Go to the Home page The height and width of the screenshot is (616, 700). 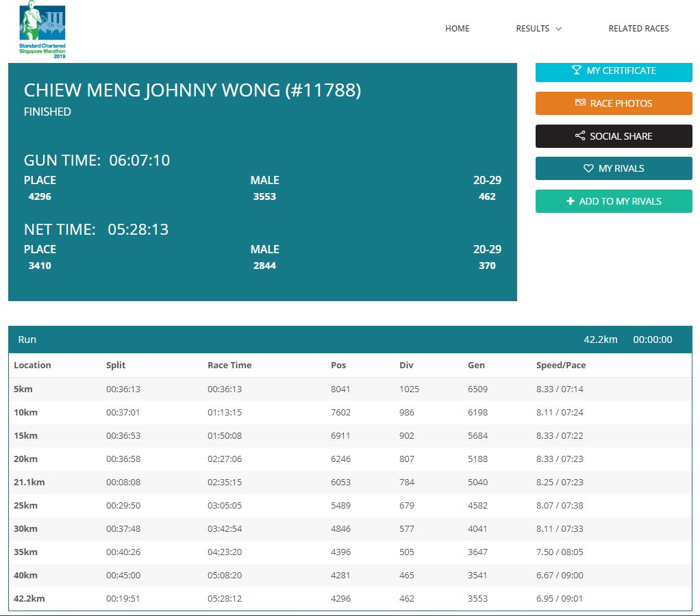pyautogui.click(x=457, y=29)
